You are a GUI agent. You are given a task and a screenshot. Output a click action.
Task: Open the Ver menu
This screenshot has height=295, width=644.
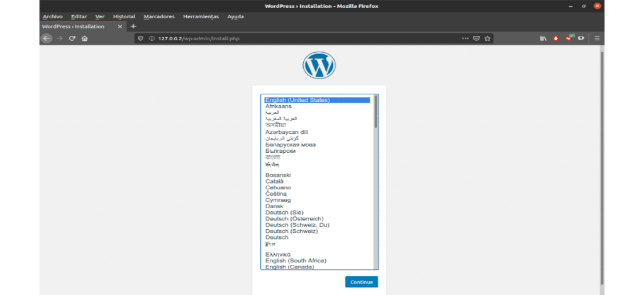point(100,16)
